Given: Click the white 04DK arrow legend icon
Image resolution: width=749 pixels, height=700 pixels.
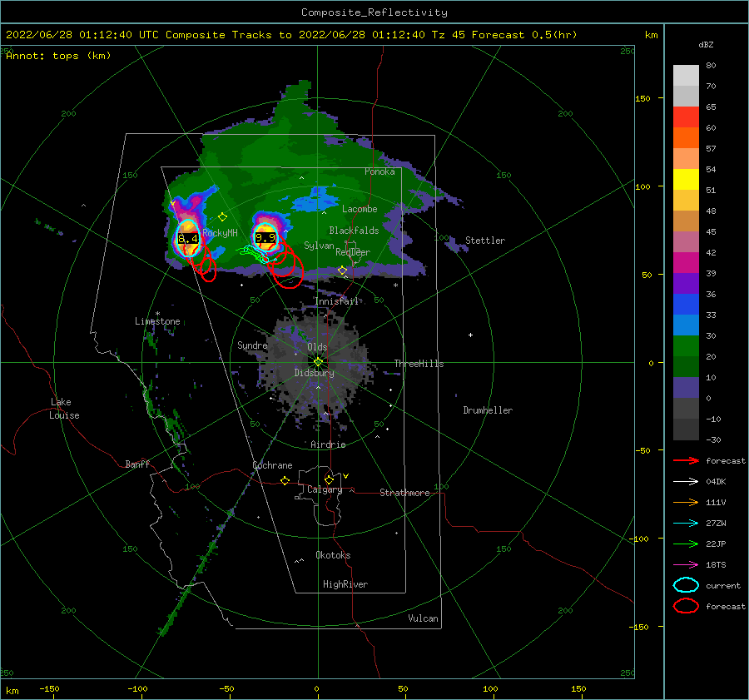Looking at the screenshot, I should click(686, 482).
